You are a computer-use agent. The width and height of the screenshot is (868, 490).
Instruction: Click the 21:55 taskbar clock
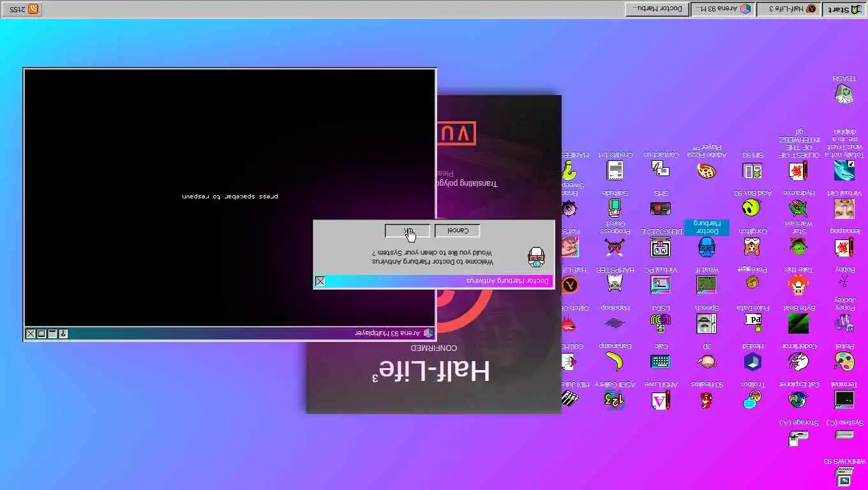(17, 9)
